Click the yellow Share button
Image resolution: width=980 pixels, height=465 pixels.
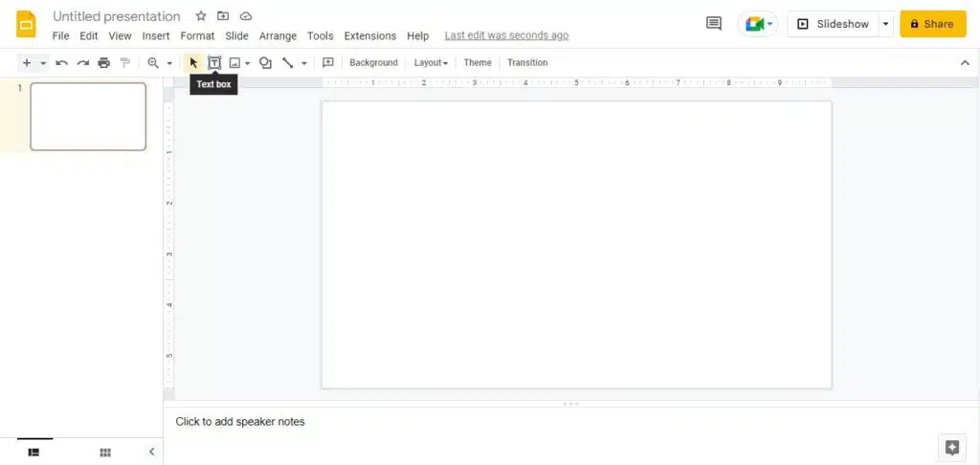pyautogui.click(x=932, y=24)
